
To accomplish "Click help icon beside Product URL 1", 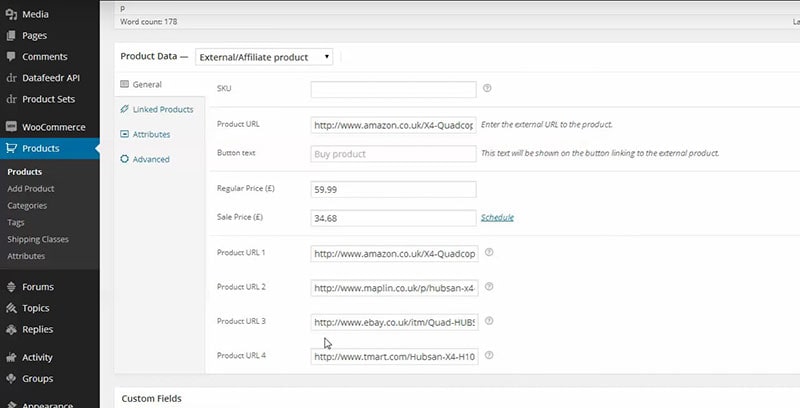I will pyautogui.click(x=489, y=253).
